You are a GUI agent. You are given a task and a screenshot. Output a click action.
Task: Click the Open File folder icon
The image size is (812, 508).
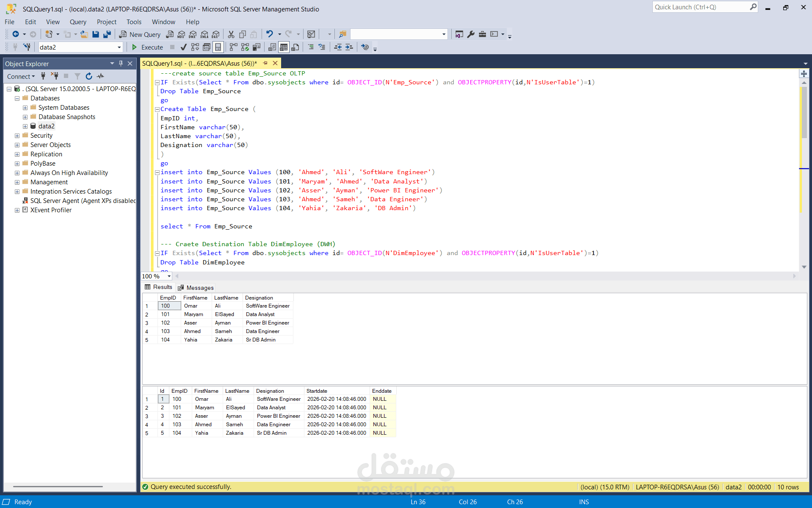click(84, 34)
